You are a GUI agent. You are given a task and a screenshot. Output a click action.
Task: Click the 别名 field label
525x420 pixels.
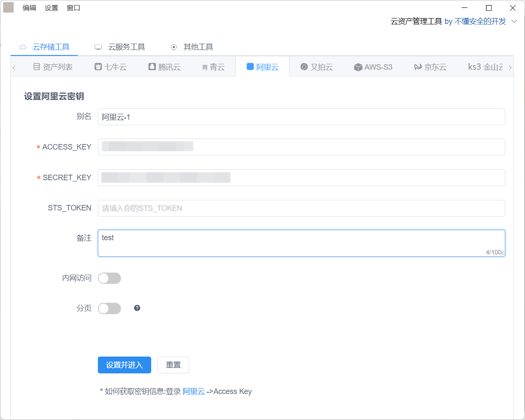[x=84, y=116]
